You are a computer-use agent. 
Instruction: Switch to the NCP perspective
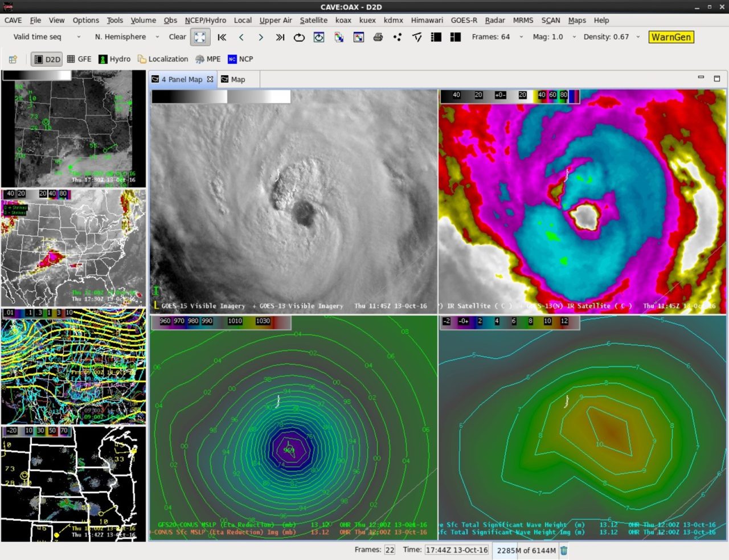pos(240,59)
